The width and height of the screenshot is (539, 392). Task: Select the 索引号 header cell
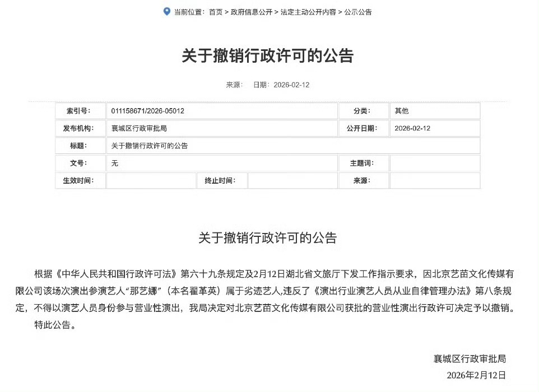(80, 111)
